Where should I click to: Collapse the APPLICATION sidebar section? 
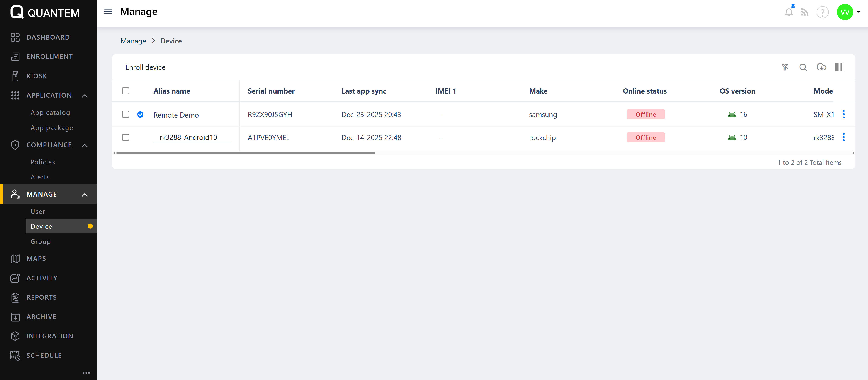click(85, 96)
